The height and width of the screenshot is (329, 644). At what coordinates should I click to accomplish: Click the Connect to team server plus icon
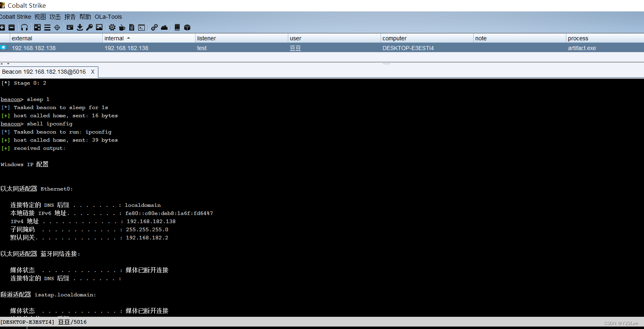[x=2, y=27]
